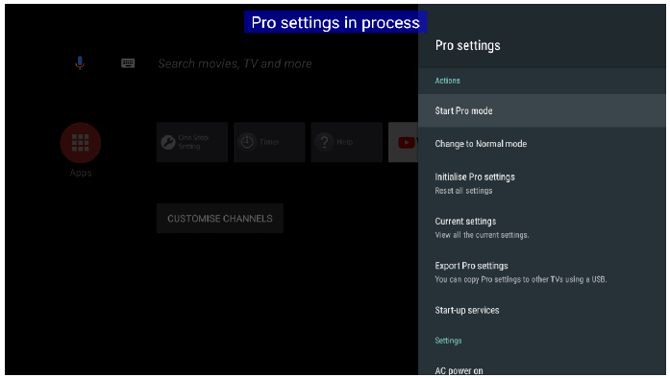Select Export Pro settings

point(542,272)
